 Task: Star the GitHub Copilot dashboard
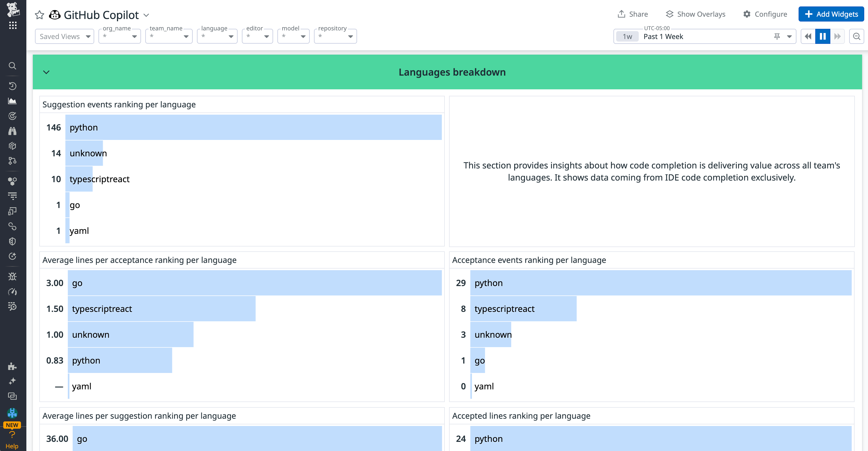point(40,15)
